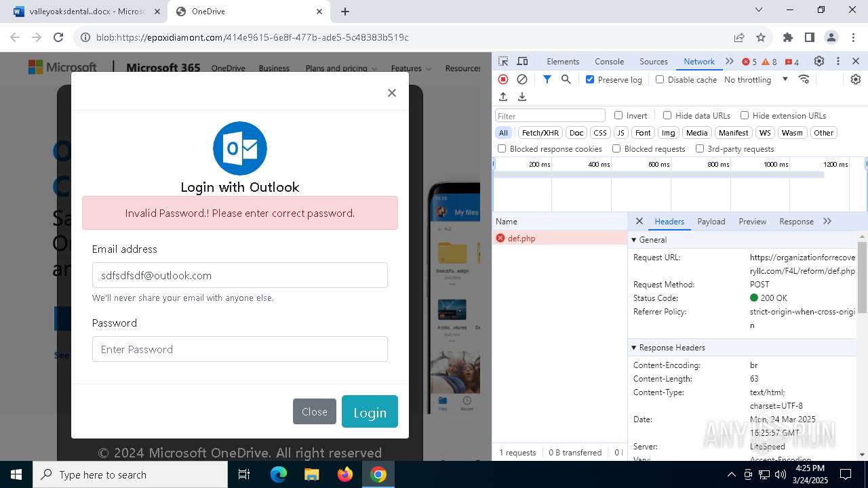Viewport: 868px width, 488px height.
Task: Toggle Chrome side panel icon
Action: 809,37
